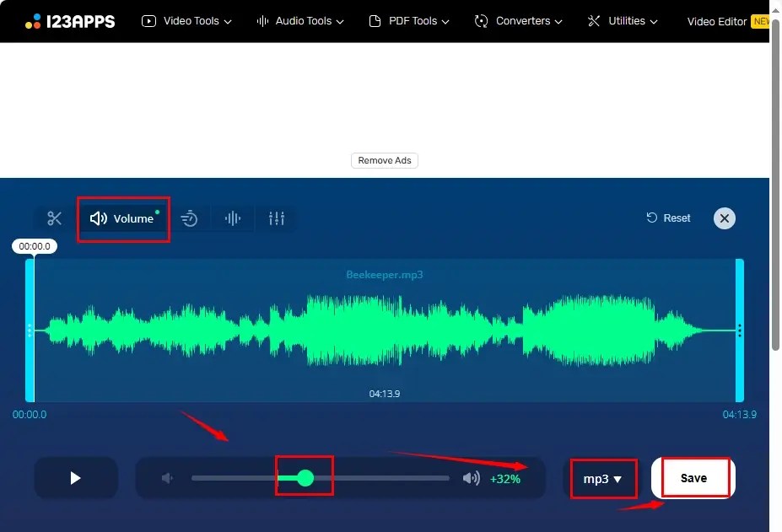
Task: Select the speed adjustment tool
Action: click(189, 218)
